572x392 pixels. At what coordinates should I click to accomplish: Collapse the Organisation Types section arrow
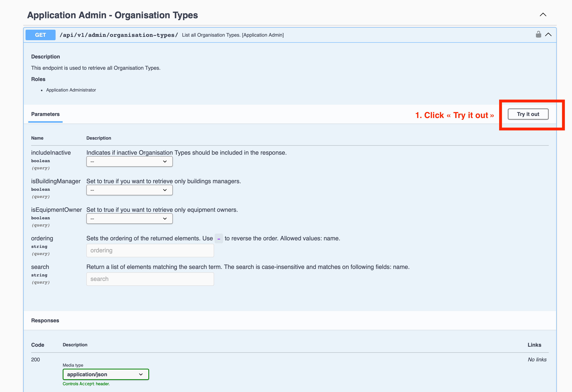[x=543, y=15]
